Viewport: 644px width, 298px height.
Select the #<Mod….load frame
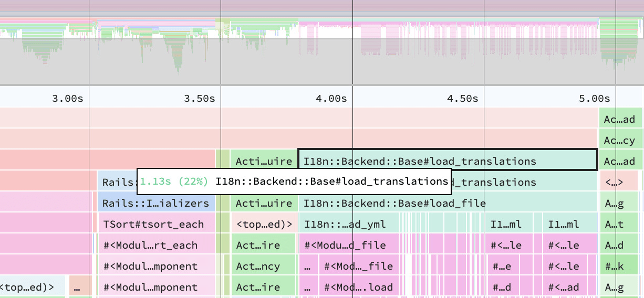click(359, 286)
